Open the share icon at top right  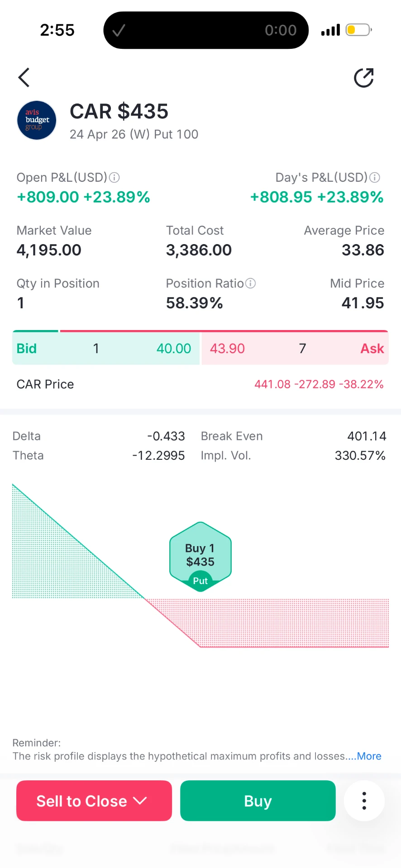364,78
